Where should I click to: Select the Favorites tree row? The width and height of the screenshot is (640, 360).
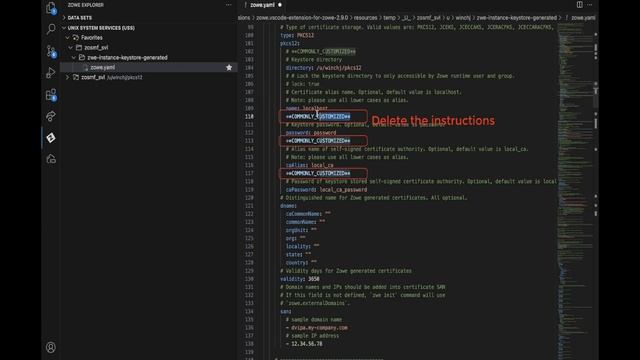(x=149, y=38)
